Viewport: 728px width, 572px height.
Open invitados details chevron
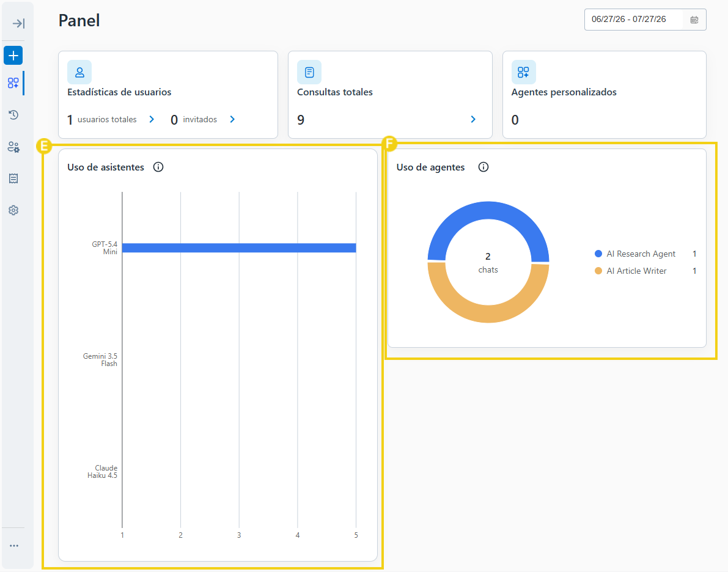[x=233, y=119]
